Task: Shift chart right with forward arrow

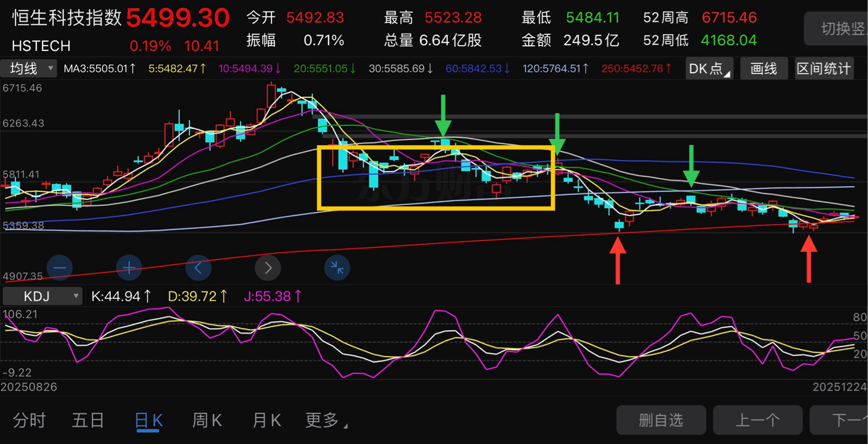Action: coord(268,268)
